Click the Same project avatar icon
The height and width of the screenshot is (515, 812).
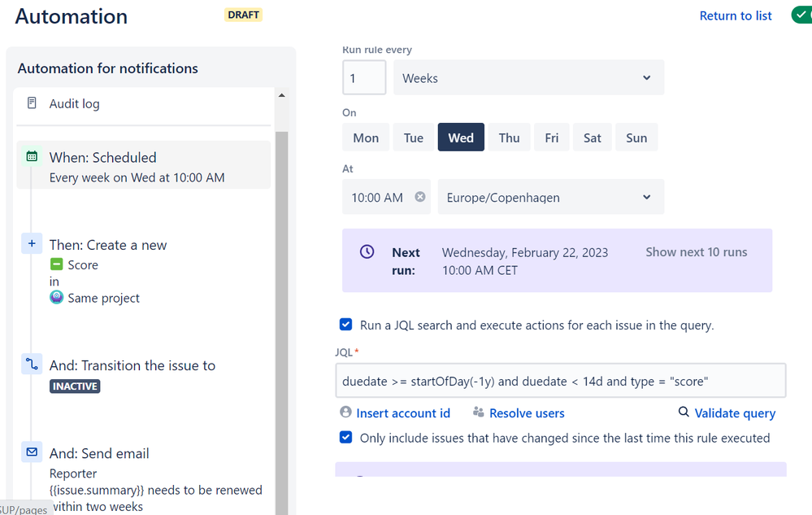pyautogui.click(x=56, y=298)
